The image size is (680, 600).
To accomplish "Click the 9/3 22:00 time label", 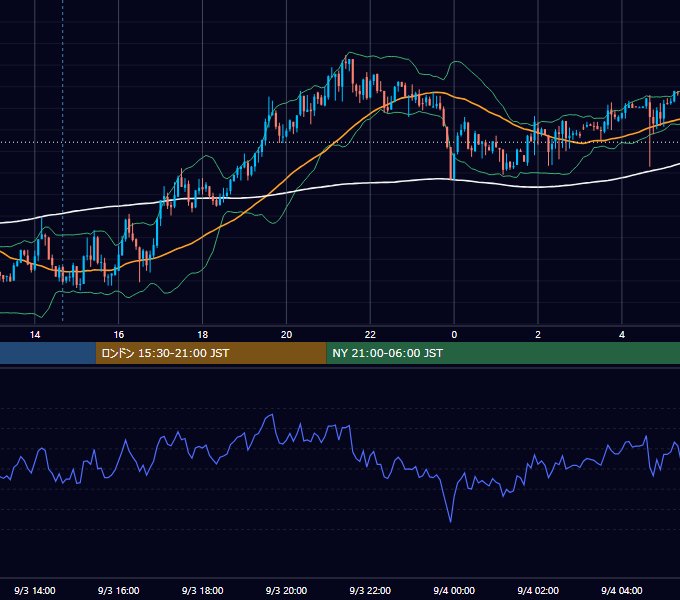I will tap(370, 590).
